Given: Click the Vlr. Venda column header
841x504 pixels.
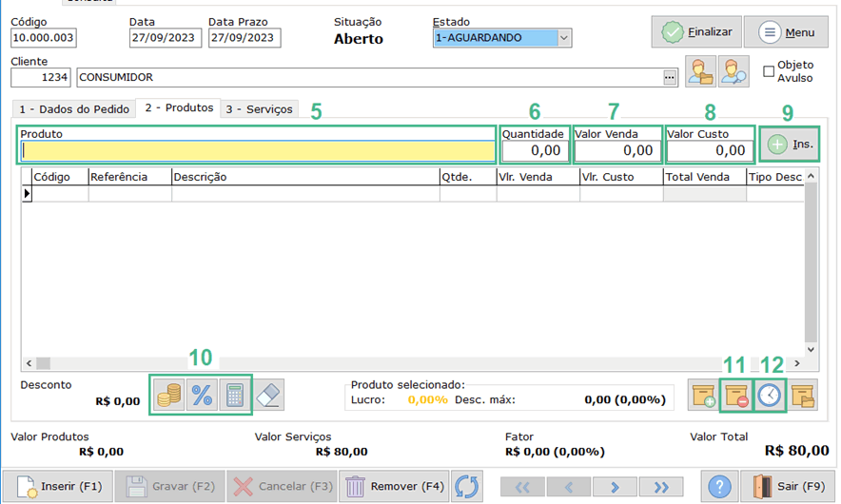Looking at the screenshot, I should pyautogui.click(x=538, y=177).
